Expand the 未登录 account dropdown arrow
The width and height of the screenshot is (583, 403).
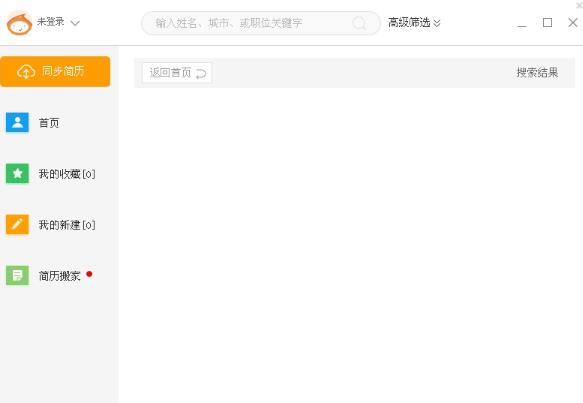coord(75,23)
